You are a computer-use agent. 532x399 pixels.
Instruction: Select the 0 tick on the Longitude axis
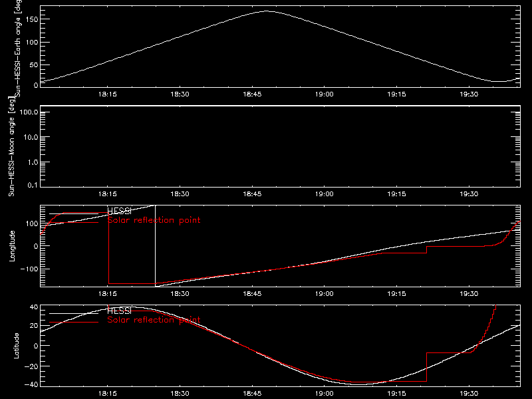36,246
